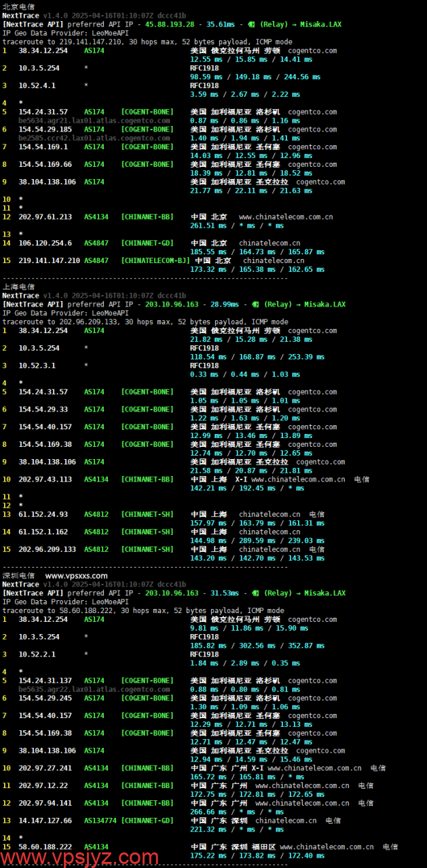The height and width of the screenshot is (868, 427).
Task: Click hop IP 154.54.29.33
Action: click(43, 410)
